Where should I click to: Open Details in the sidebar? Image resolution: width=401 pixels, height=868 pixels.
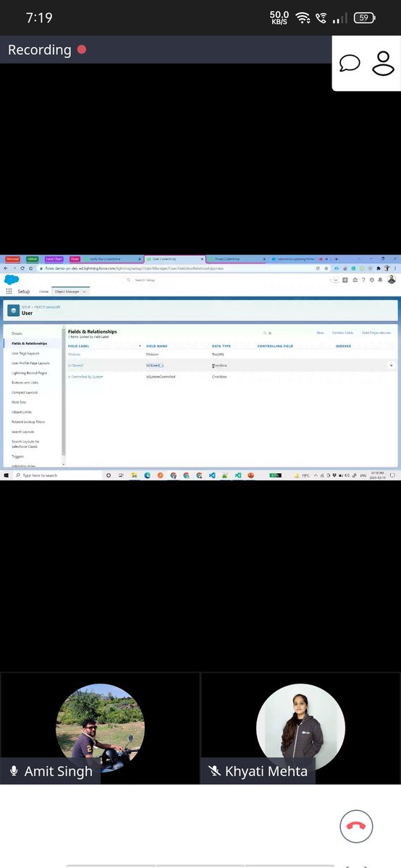coord(17,333)
